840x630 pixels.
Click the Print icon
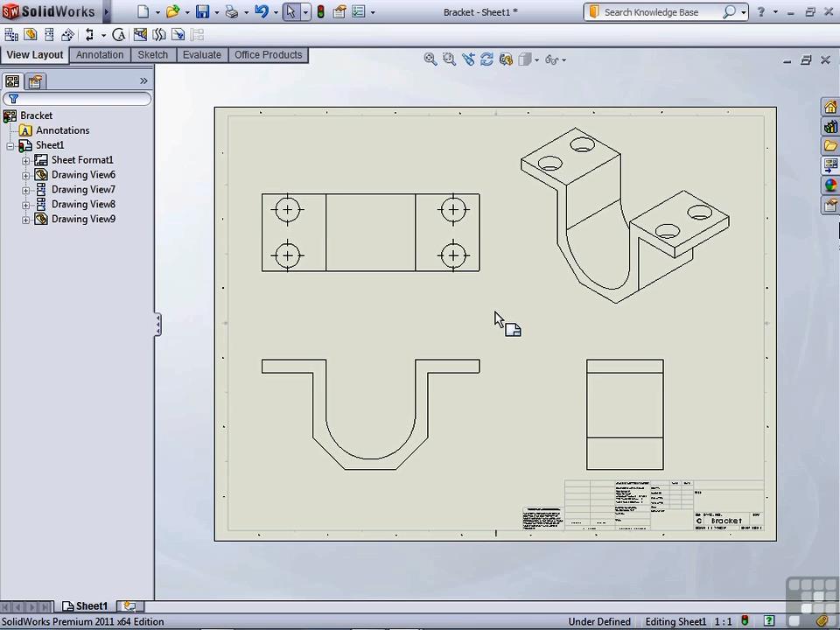[x=232, y=11]
